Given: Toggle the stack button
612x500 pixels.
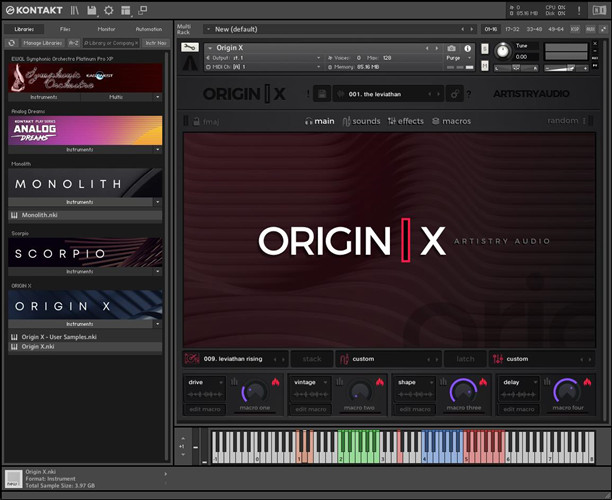Looking at the screenshot, I should point(311,358).
